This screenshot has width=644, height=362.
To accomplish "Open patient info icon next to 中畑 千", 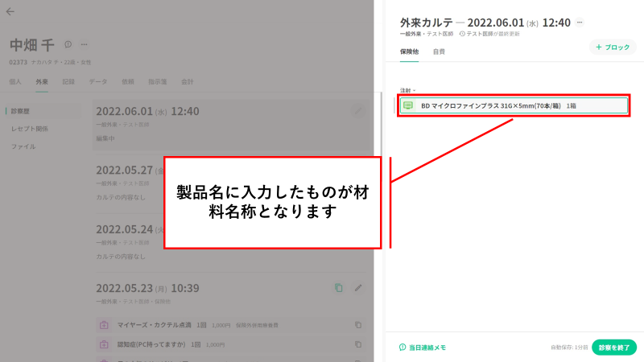I will click(x=68, y=44).
